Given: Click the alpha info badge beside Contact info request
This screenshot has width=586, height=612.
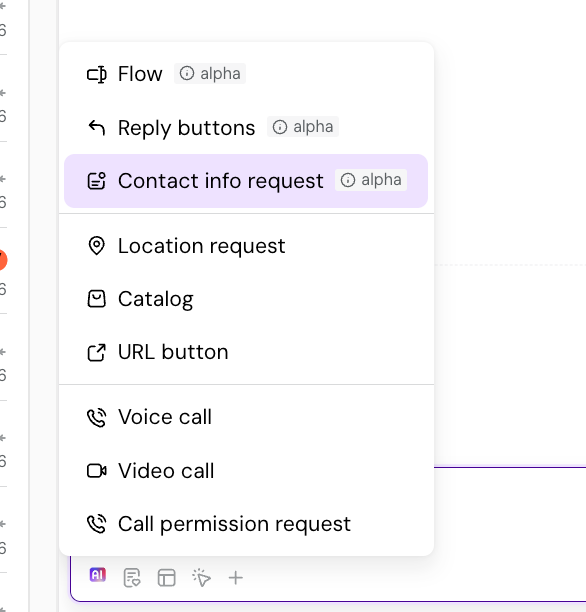Looking at the screenshot, I should (371, 180).
